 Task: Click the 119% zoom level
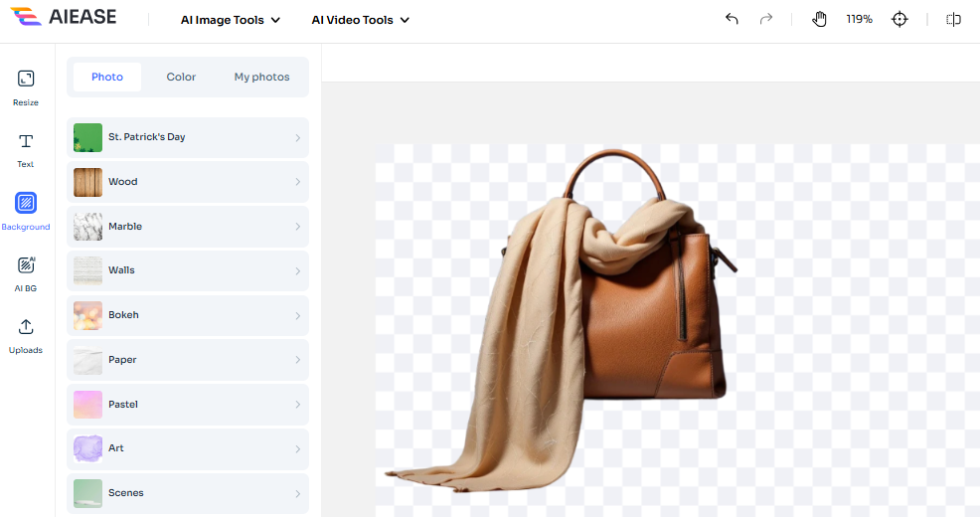(x=859, y=19)
